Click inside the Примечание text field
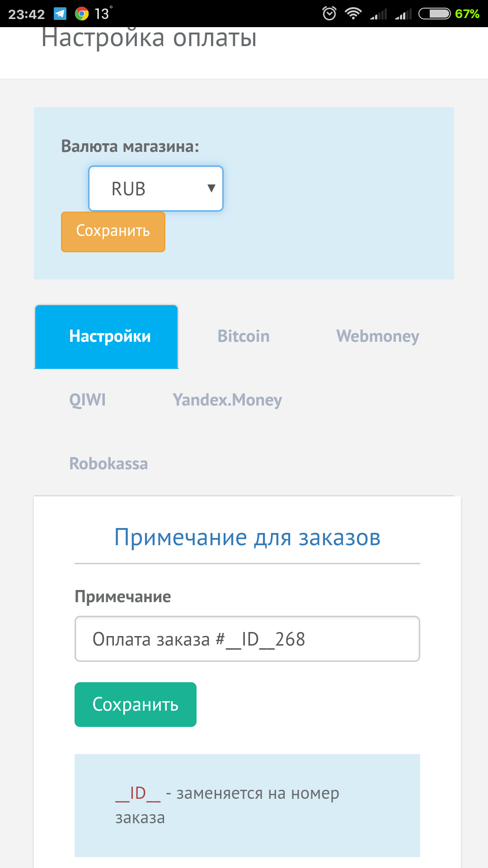The height and width of the screenshot is (868, 488). coord(247,639)
